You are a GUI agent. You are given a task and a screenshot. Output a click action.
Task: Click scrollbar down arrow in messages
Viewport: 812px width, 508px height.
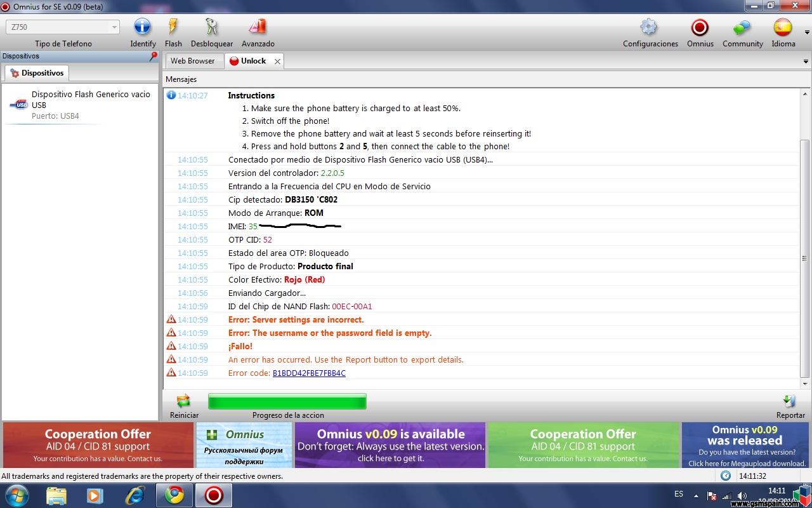click(805, 384)
